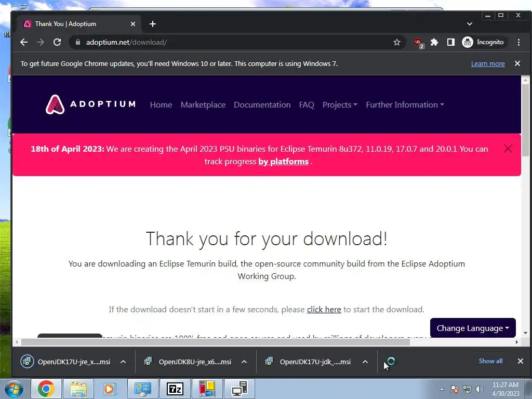
Task: Expand options for OpenJDK8U-jre download
Action: point(244,362)
